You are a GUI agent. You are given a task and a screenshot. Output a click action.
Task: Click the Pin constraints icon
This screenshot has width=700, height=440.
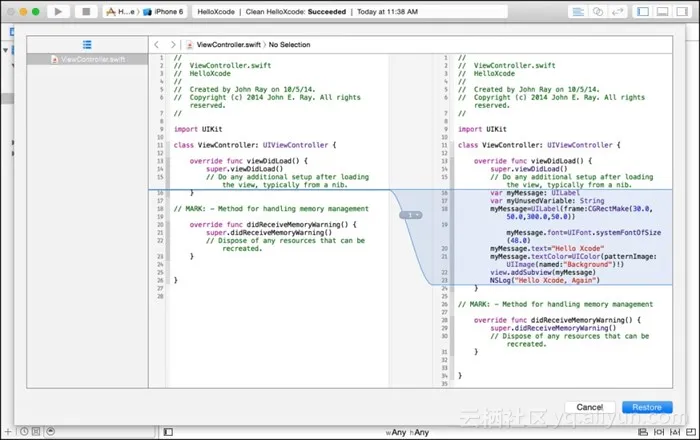659,432
